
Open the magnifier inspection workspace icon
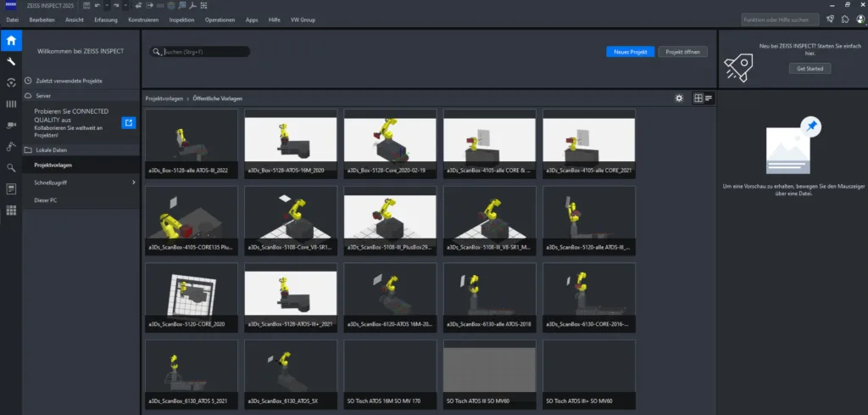coord(11,167)
